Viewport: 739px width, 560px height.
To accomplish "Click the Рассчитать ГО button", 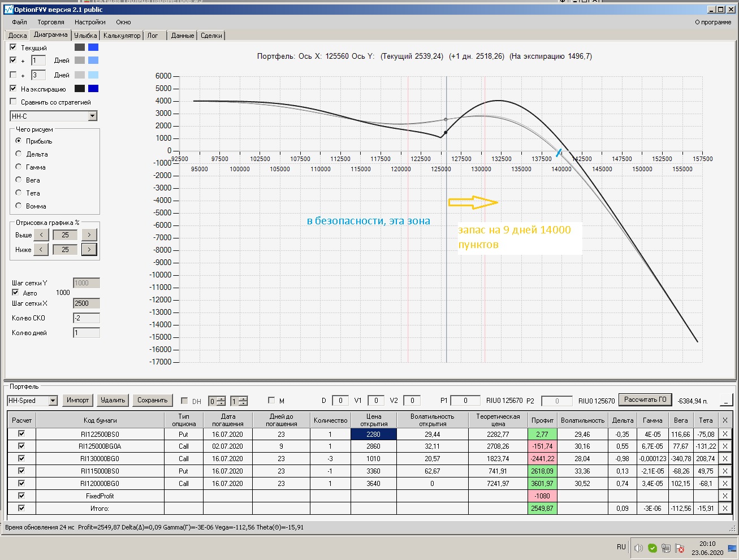I will pos(645,400).
